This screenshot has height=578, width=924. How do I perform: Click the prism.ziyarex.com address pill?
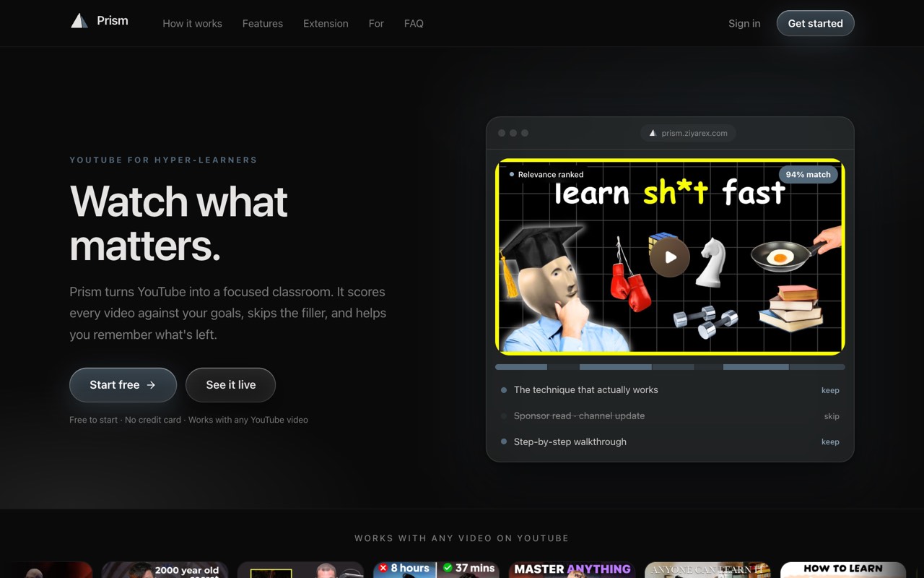pos(688,133)
